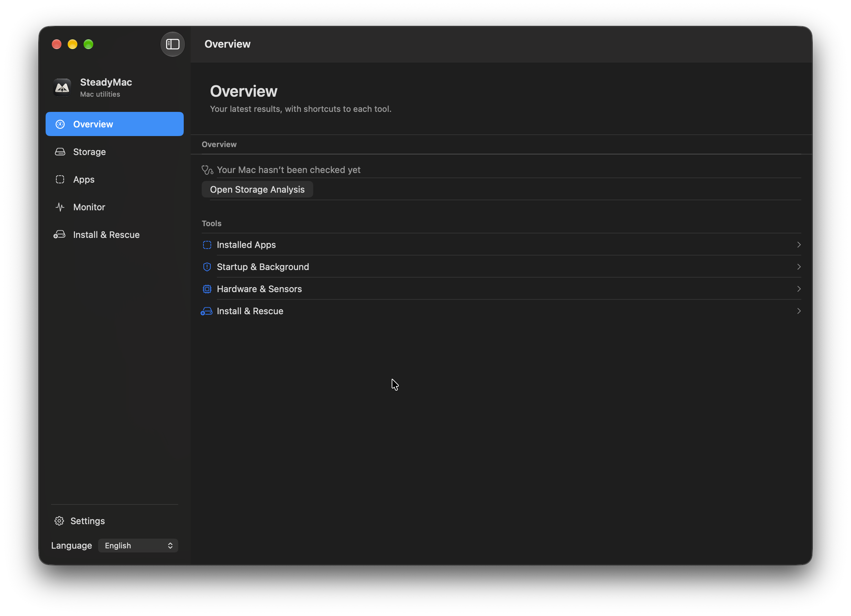Open the Monitor section in the sidebar
The image size is (851, 616).
click(x=114, y=207)
